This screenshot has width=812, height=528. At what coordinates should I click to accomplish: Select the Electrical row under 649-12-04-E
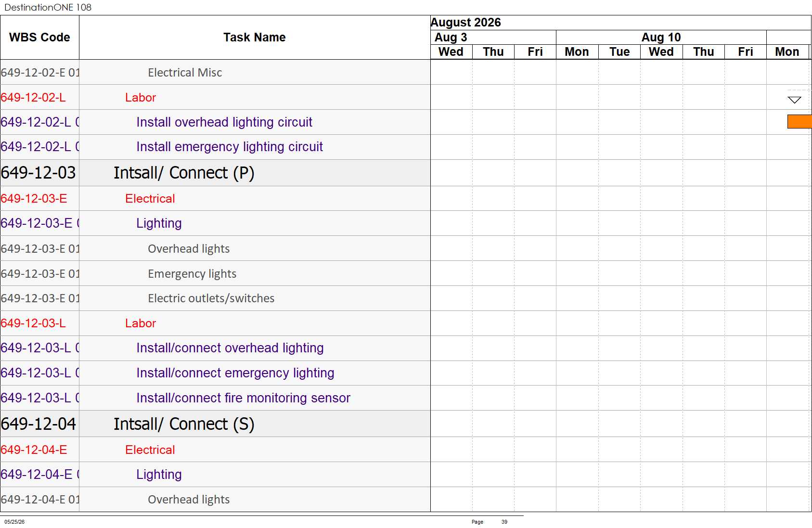(x=215, y=450)
